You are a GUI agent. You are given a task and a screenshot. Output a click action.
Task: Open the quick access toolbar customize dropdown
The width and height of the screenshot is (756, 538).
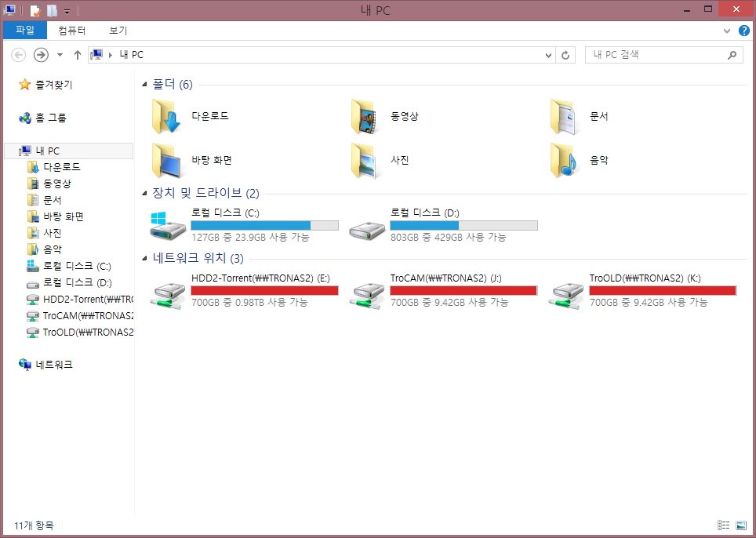67,11
